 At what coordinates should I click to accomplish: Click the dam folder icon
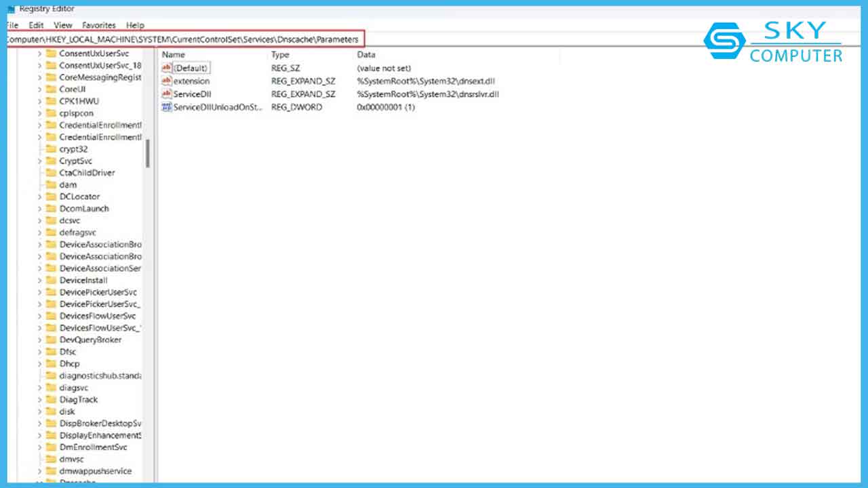pos(51,184)
